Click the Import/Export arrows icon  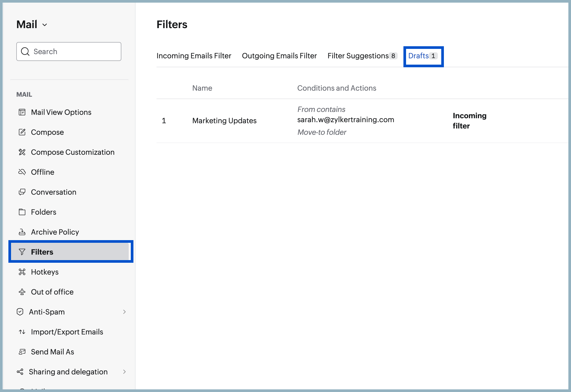coord(22,332)
